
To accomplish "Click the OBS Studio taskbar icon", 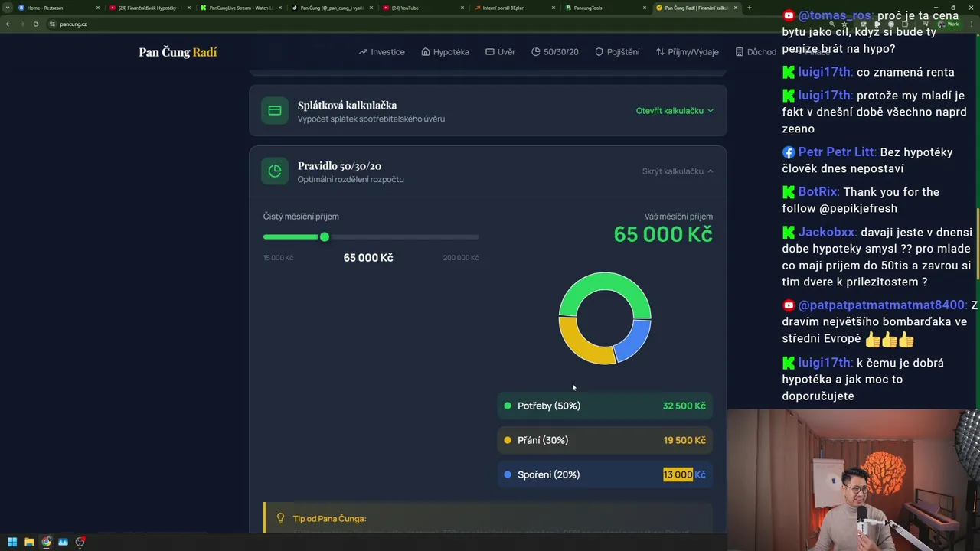I will (80, 542).
